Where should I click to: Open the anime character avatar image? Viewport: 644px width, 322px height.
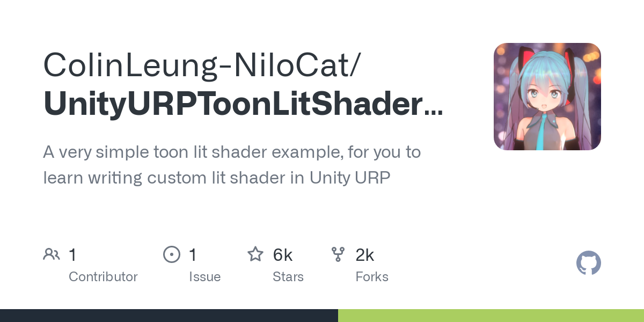[547, 97]
